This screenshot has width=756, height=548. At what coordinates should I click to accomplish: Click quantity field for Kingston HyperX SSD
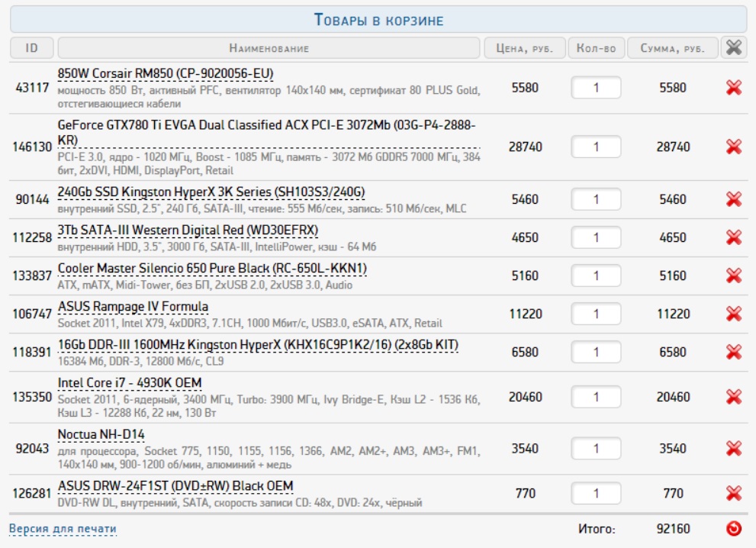(x=596, y=199)
